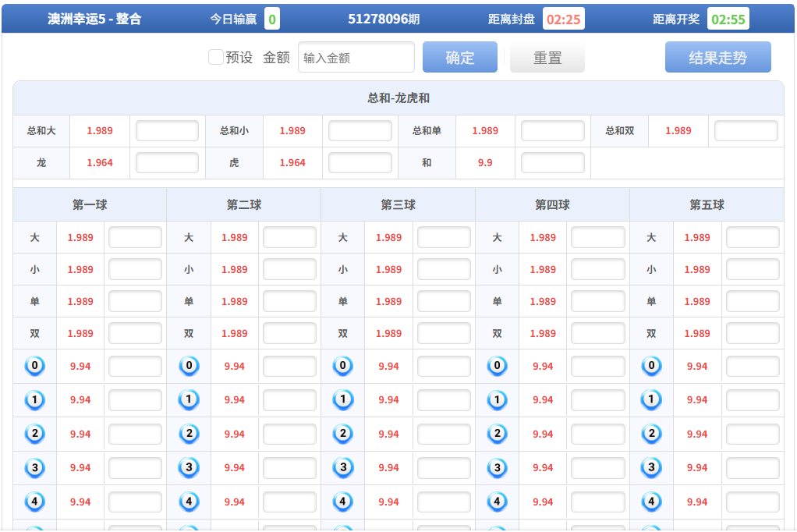Click ball 0 icon under 第五球
The width and height of the screenshot is (797, 532).
pyautogui.click(x=651, y=366)
